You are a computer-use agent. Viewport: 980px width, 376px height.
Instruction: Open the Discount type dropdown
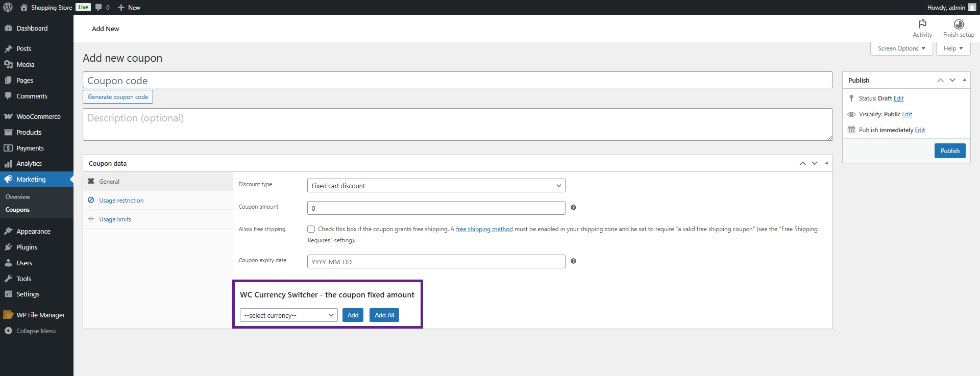pos(436,186)
